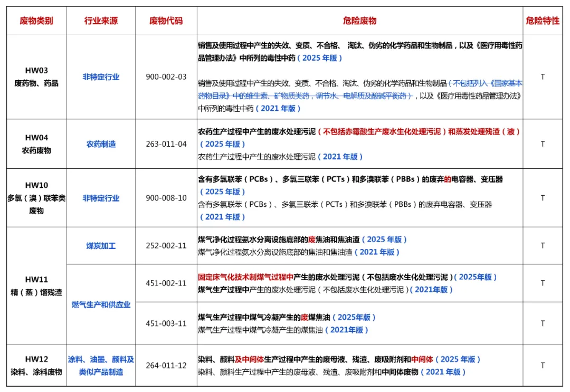This screenshot has height=392, width=570.
Task: Click the 危险特性 column header
Action: [542, 21]
